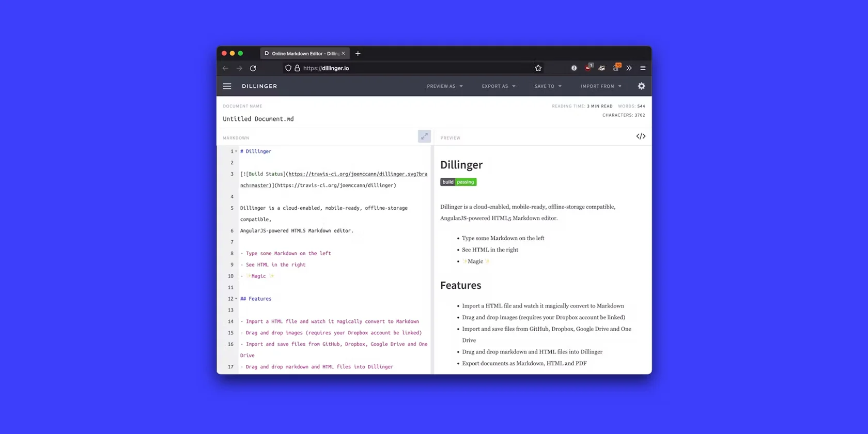Click the vertical divider scrollbar between editor and preview
The height and width of the screenshot is (434, 868).
432,258
